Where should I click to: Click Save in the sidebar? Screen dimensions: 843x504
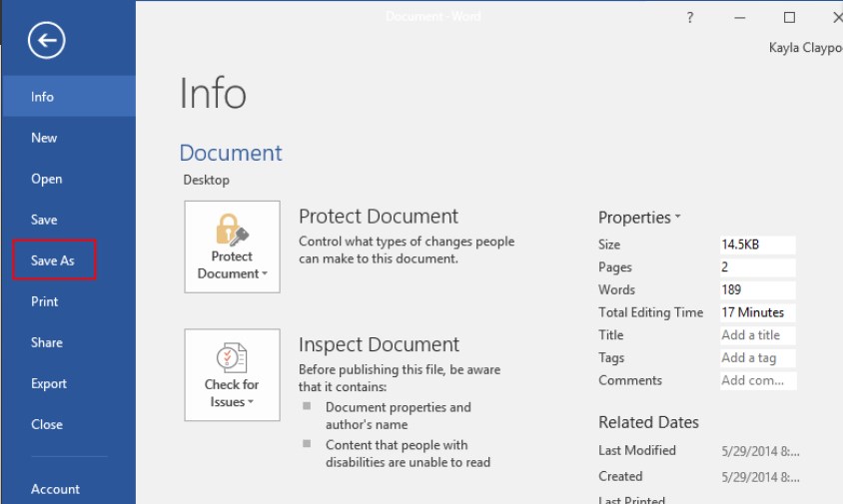tap(44, 220)
